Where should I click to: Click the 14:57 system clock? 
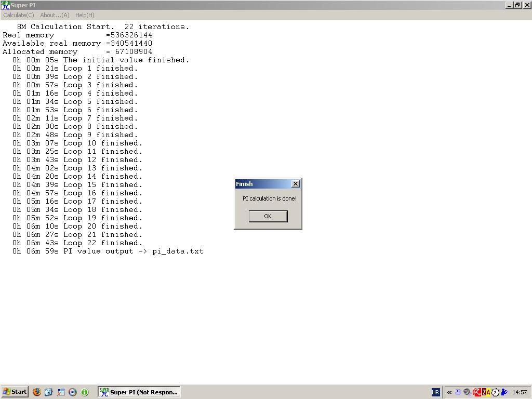pyautogui.click(x=520, y=392)
